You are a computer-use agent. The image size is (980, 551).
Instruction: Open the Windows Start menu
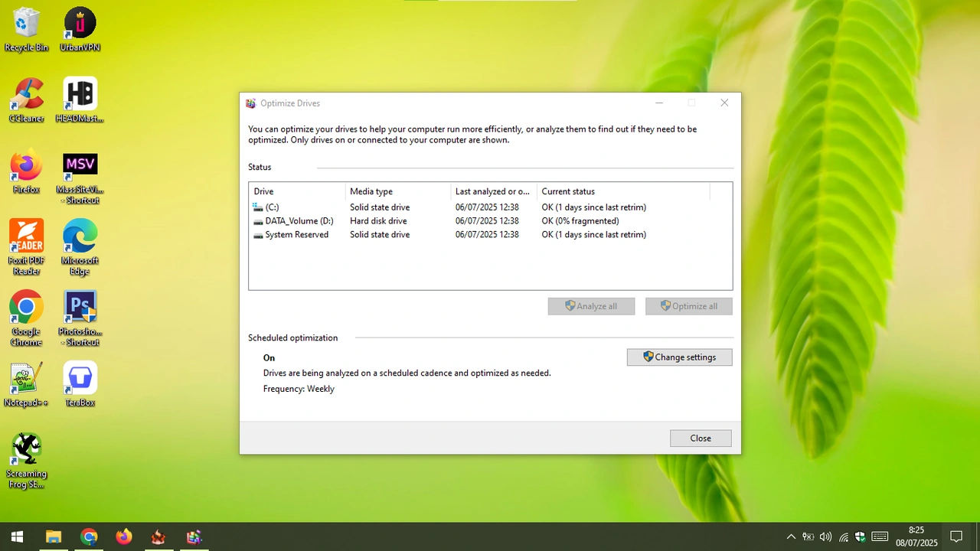click(x=17, y=536)
